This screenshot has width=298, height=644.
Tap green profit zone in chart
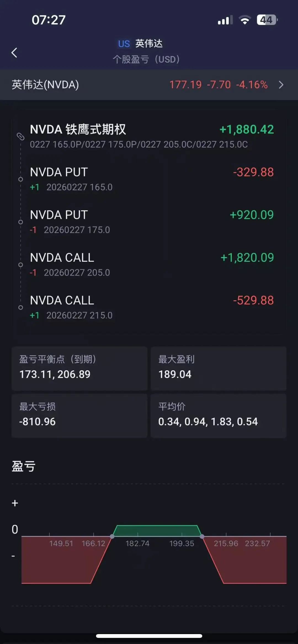click(x=157, y=531)
